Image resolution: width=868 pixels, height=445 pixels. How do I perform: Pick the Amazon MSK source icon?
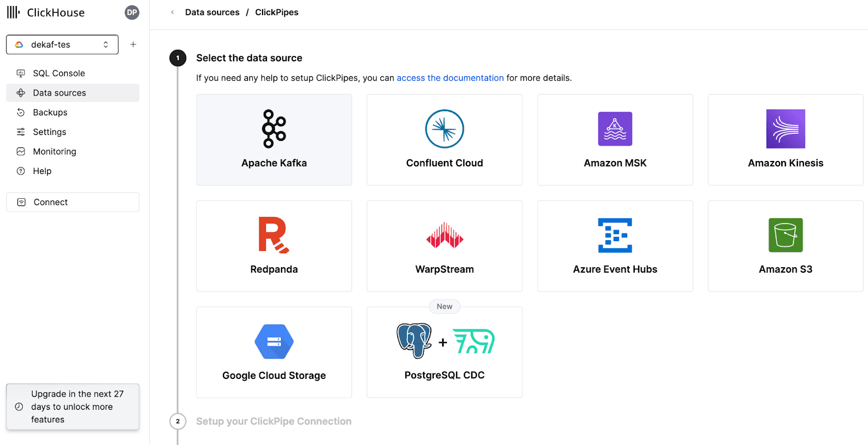pyautogui.click(x=615, y=129)
